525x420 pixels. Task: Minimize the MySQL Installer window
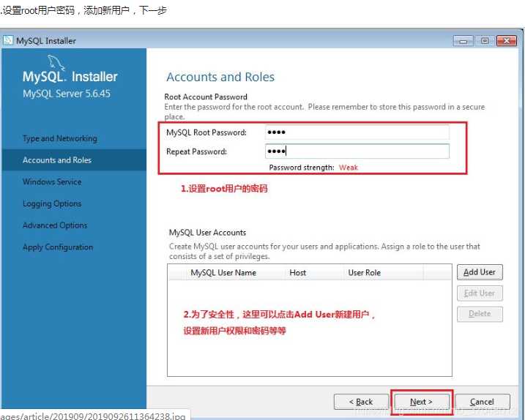pos(463,41)
